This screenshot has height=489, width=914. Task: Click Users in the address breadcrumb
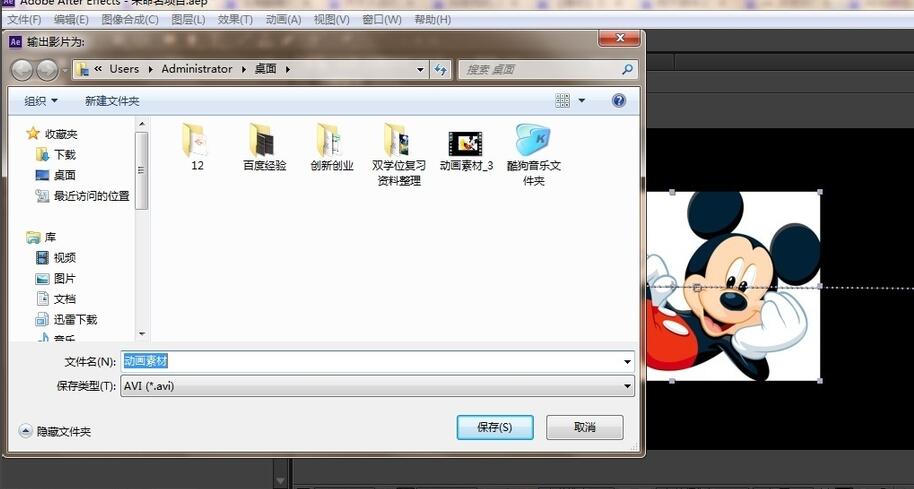pyautogui.click(x=124, y=69)
